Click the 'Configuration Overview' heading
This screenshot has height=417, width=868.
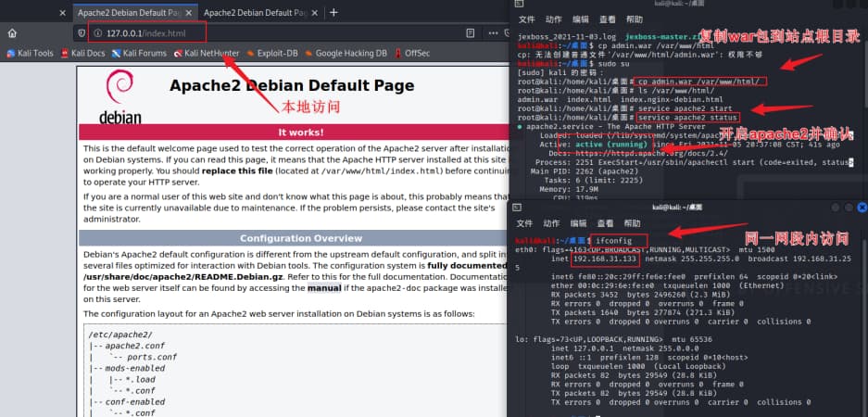pyautogui.click(x=300, y=238)
